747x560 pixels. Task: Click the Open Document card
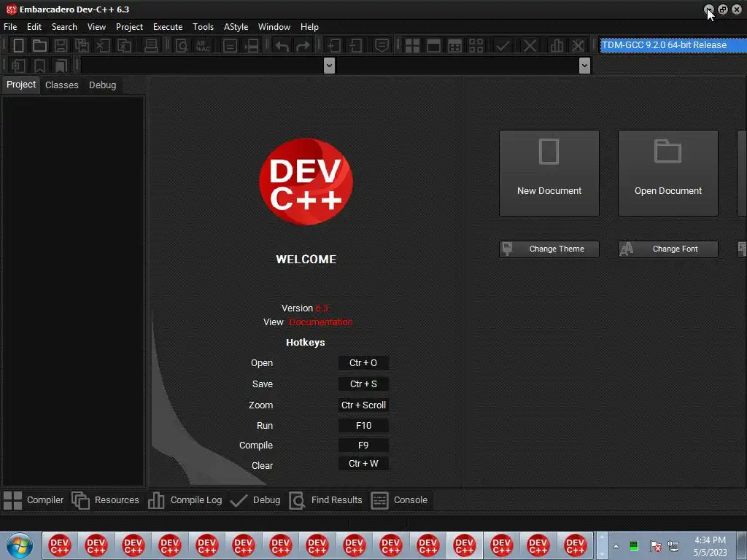(668, 174)
